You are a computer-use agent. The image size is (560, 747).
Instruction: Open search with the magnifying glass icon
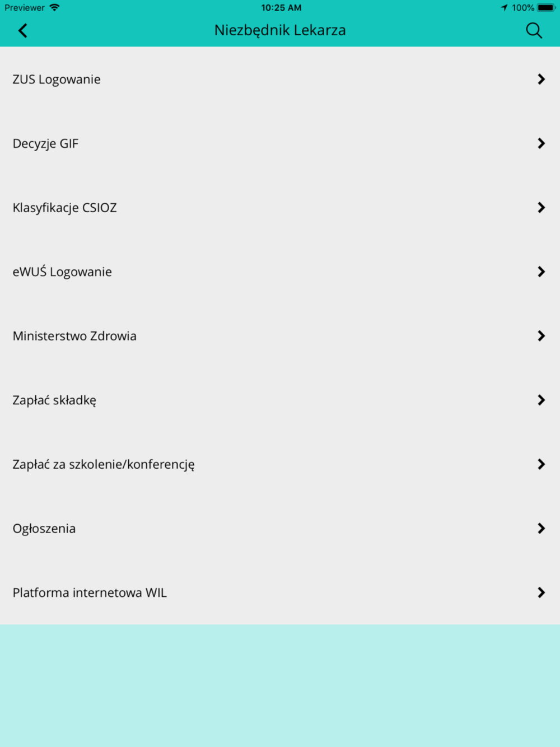point(534,31)
